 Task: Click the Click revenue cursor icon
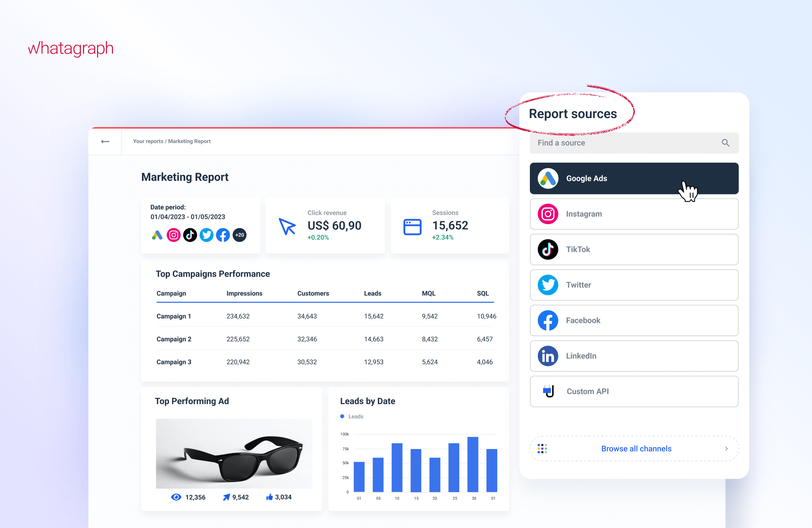click(287, 226)
